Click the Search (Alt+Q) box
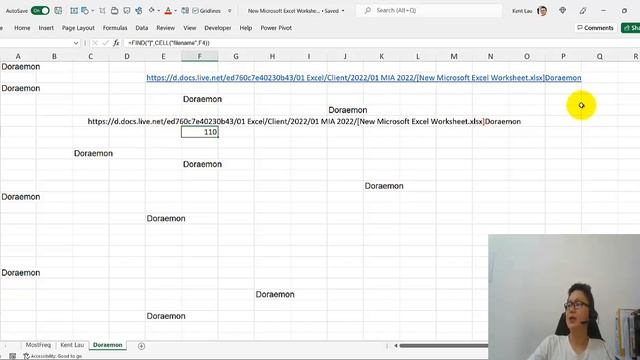640x360 pixels. 429,11
